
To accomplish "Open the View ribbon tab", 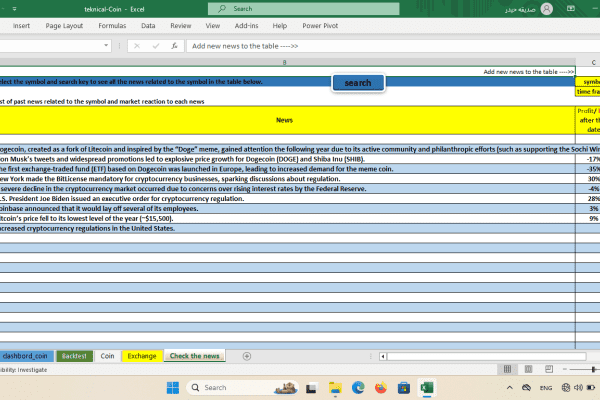I will (x=213, y=26).
